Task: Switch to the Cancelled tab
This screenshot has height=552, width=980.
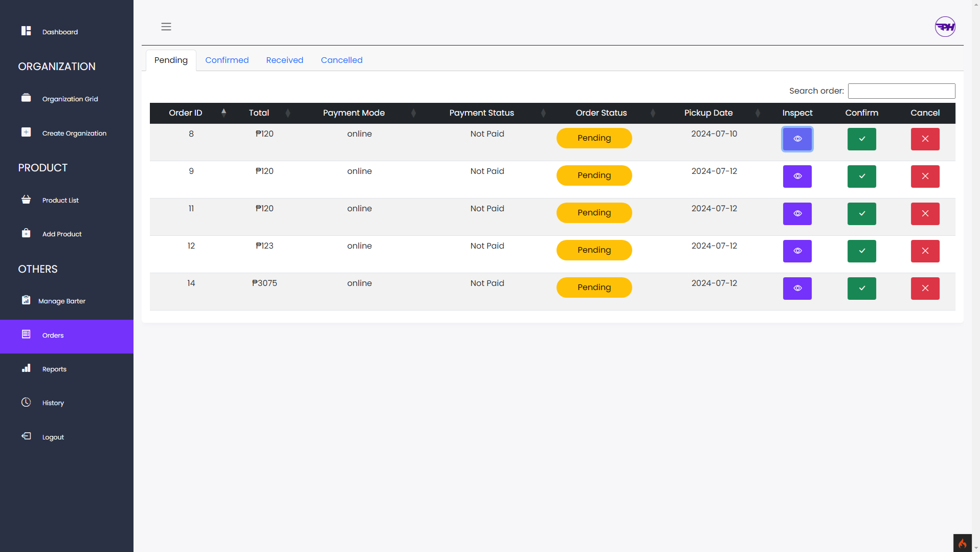Action: (x=341, y=60)
